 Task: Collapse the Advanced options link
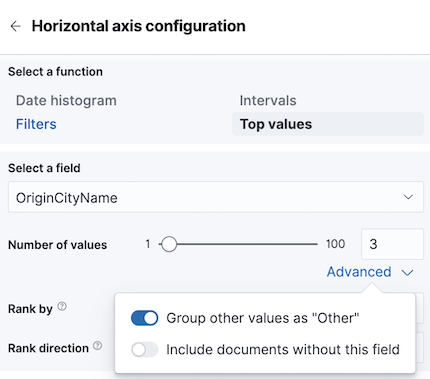tap(359, 272)
